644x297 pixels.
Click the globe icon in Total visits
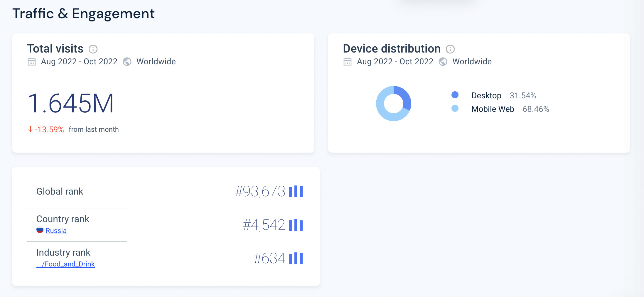tap(127, 62)
